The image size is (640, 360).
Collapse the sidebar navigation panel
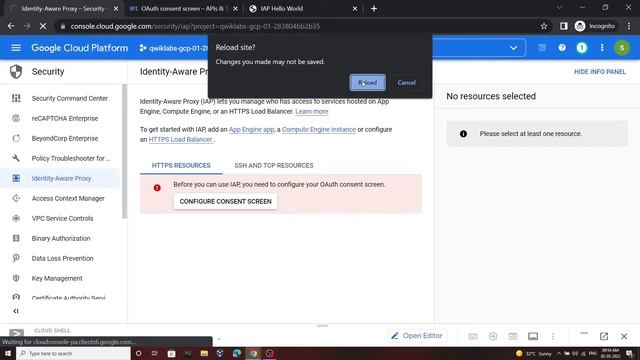16,311
